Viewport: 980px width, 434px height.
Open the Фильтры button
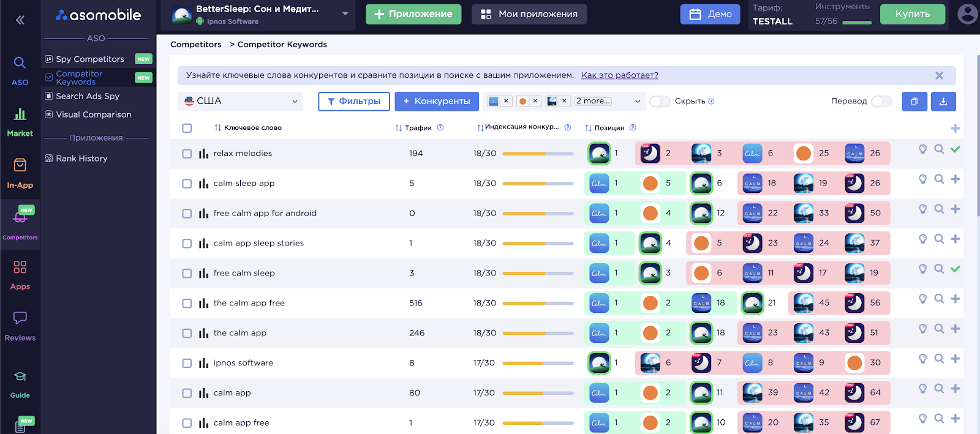tap(354, 102)
